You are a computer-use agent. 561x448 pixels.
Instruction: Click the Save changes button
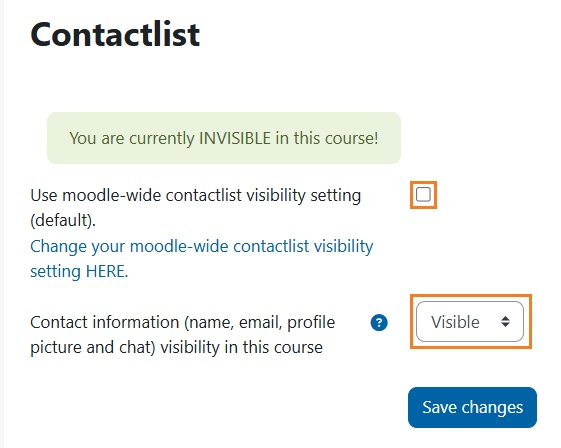click(472, 407)
